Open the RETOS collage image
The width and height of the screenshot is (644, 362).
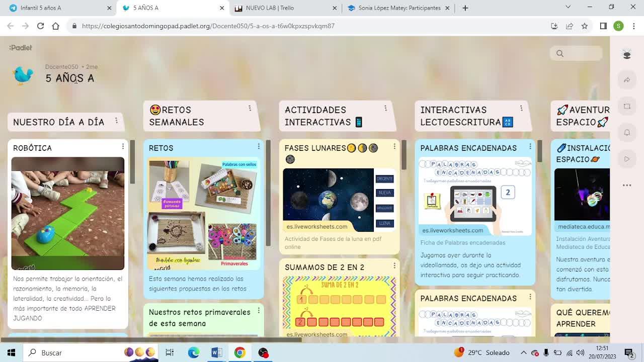(204, 213)
